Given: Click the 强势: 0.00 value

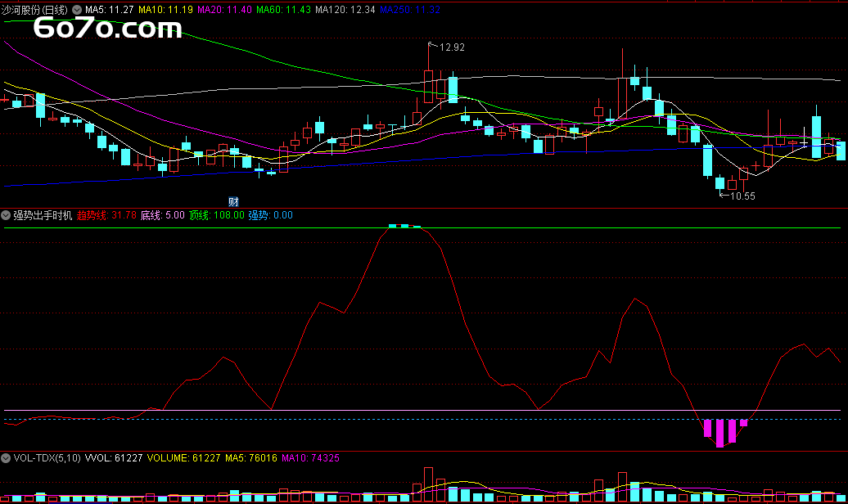Looking at the screenshot, I should tap(270, 215).
